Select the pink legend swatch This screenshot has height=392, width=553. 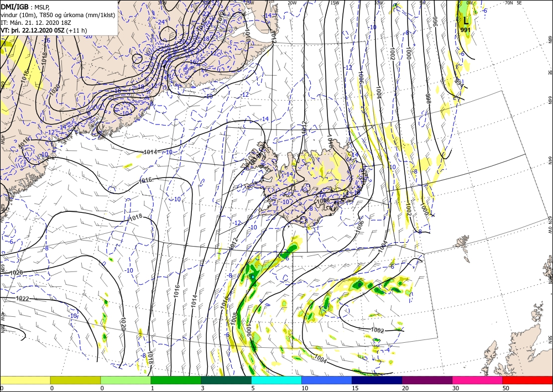coord(478,380)
